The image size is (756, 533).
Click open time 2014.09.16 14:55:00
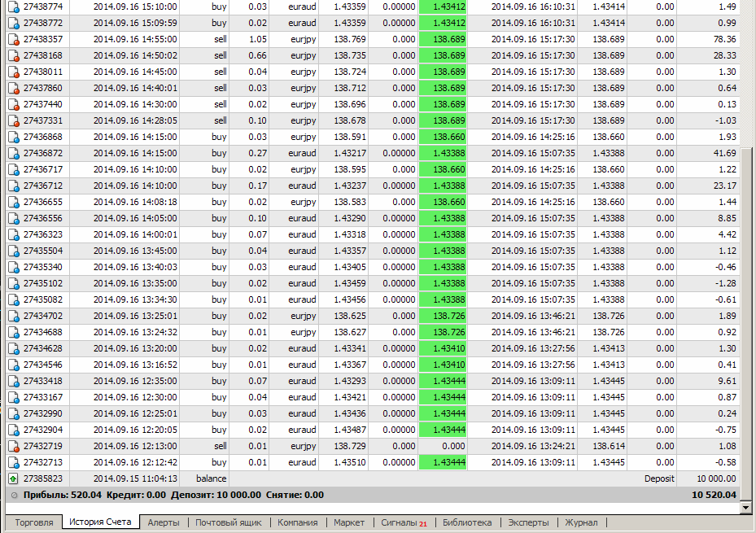pos(135,39)
